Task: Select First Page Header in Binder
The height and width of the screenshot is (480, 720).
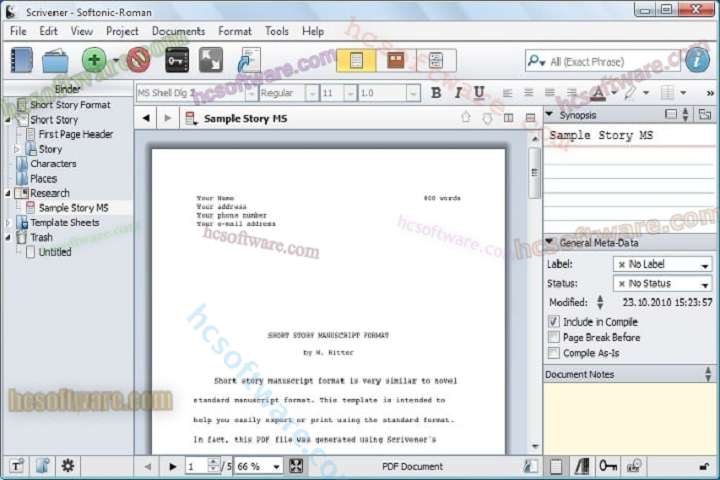Action: pos(76,135)
